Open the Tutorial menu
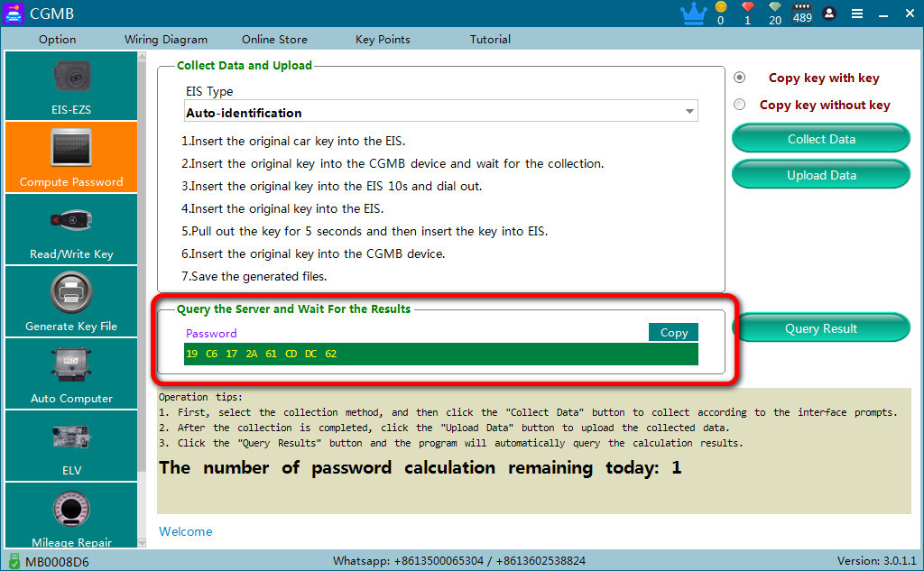This screenshot has width=924, height=571. 490,40
